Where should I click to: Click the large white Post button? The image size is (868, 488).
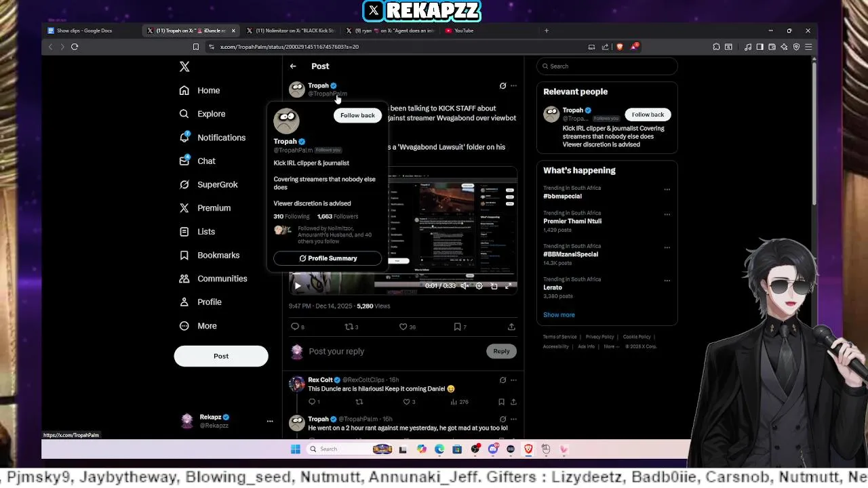(221, 356)
